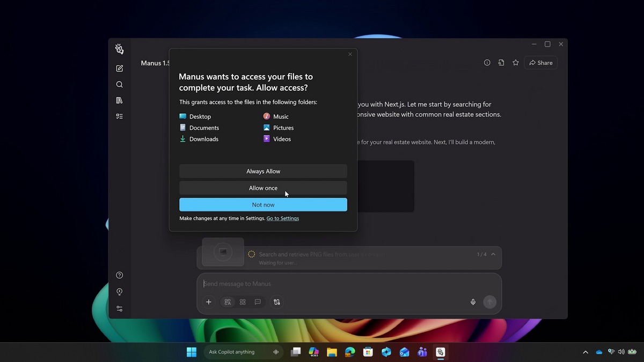Open Go to Settings link

282,218
